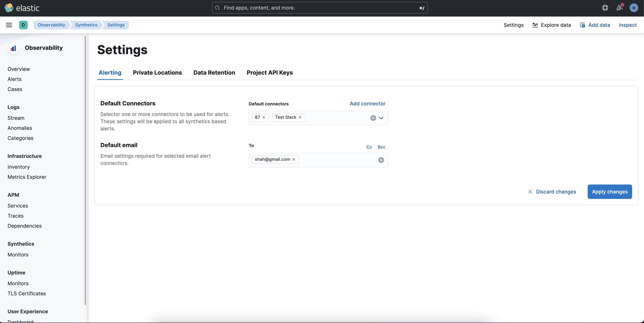The width and height of the screenshot is (644, 323).
Task: Expand the default connectors dropdown
Action: click(381, 118)
